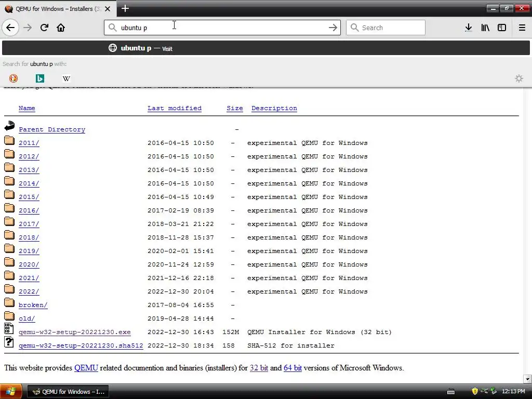Image resolution: width=532 pixels, height=399 pixels.
Task: Open the 2013/ folder link
Action: [29, 170]
